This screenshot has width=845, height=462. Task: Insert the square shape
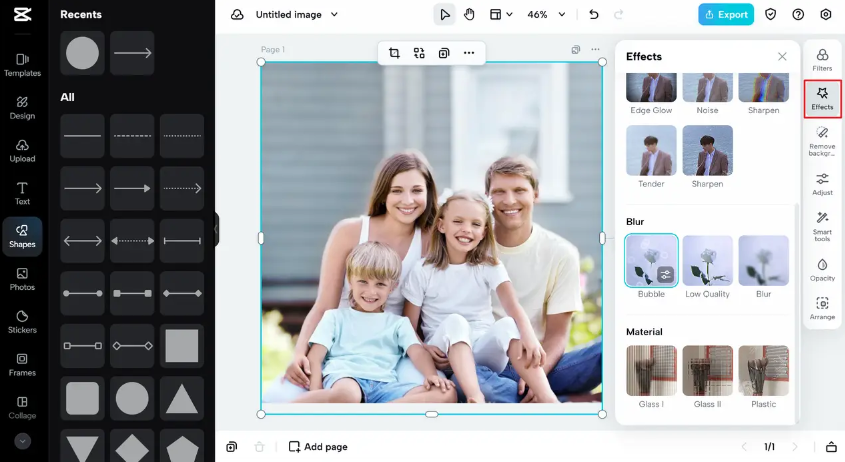point(182,346)
